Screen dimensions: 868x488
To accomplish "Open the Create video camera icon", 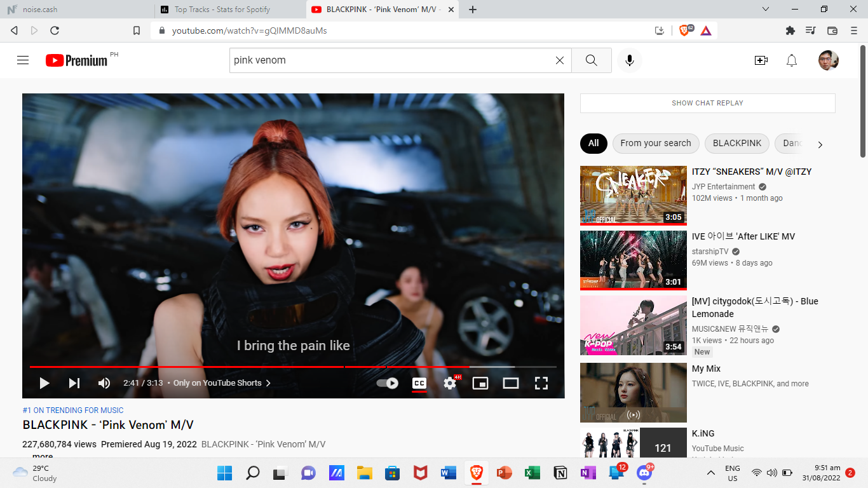I will 761,60.
